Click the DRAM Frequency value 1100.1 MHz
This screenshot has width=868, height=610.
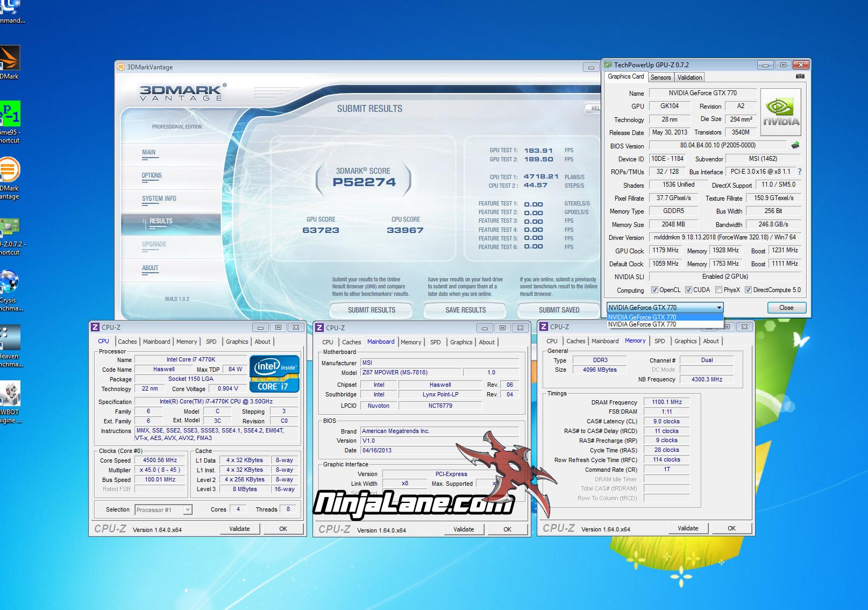click(666, 402)
